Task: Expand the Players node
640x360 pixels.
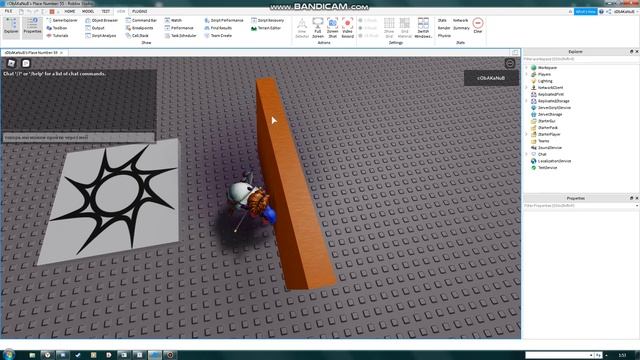Action: point(527,74)
